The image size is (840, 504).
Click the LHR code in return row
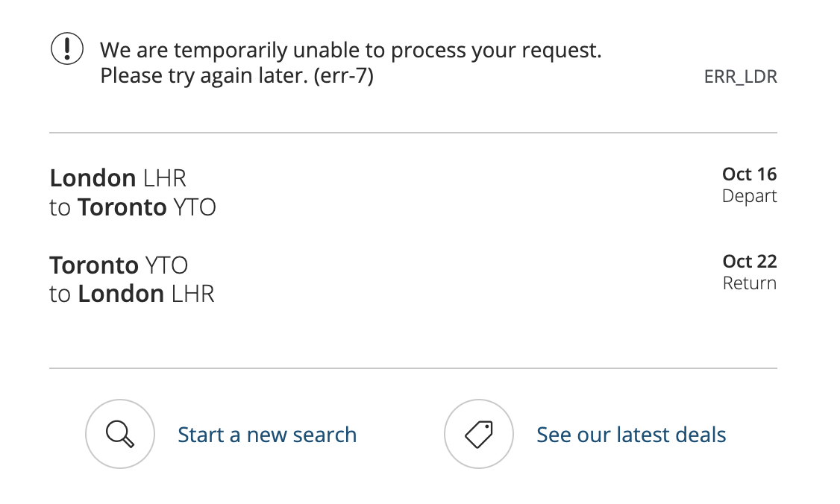(192, 294)
